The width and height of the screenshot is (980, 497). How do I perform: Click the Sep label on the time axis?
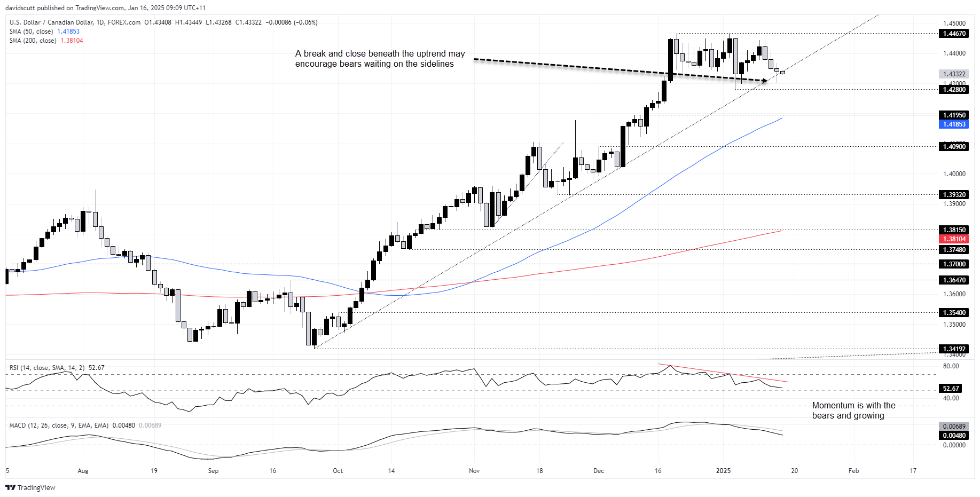[x=213, y=470]
